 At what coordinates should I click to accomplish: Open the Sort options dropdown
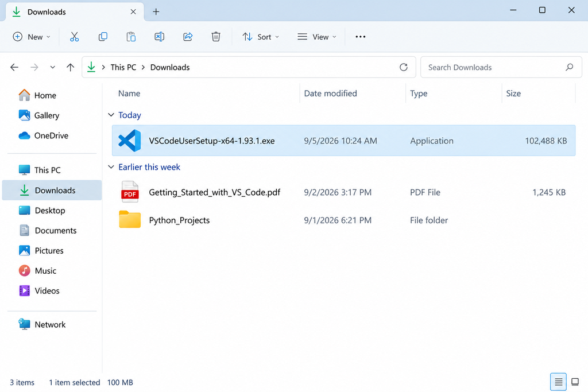coord(261,37)
